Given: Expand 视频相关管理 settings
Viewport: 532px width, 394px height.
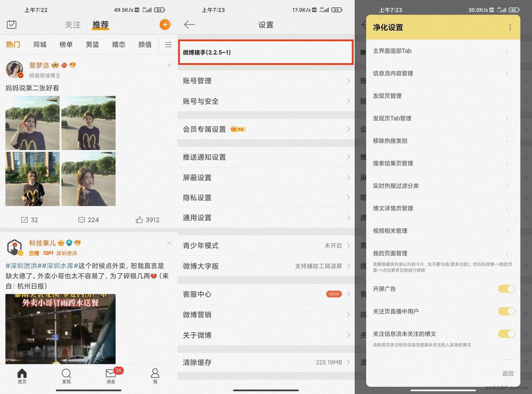Looking at the screenshot, I should tap(443, 231).
